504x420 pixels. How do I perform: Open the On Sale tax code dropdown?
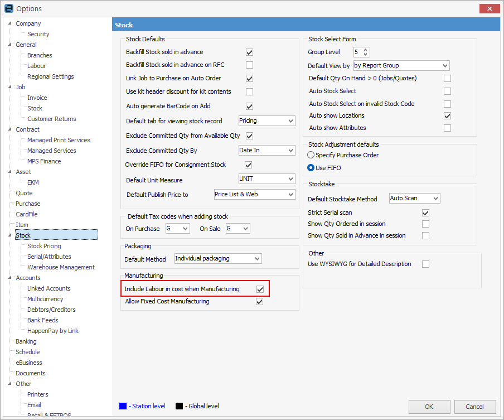[238, 229]
